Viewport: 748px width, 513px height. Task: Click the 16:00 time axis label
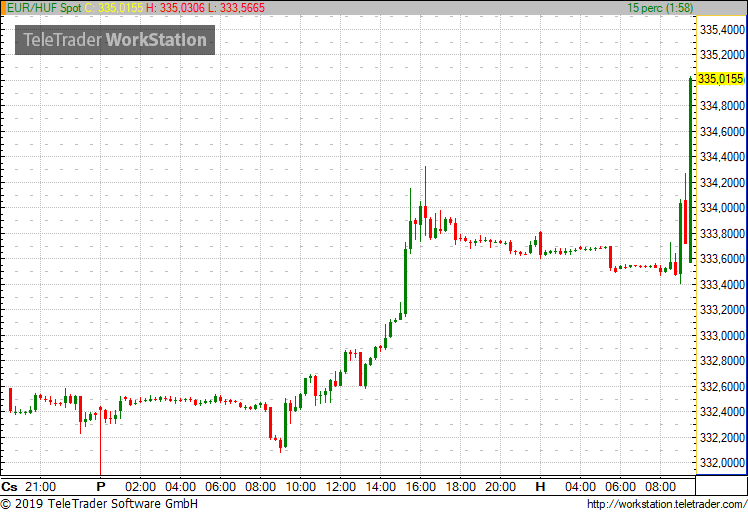point(421,487)
